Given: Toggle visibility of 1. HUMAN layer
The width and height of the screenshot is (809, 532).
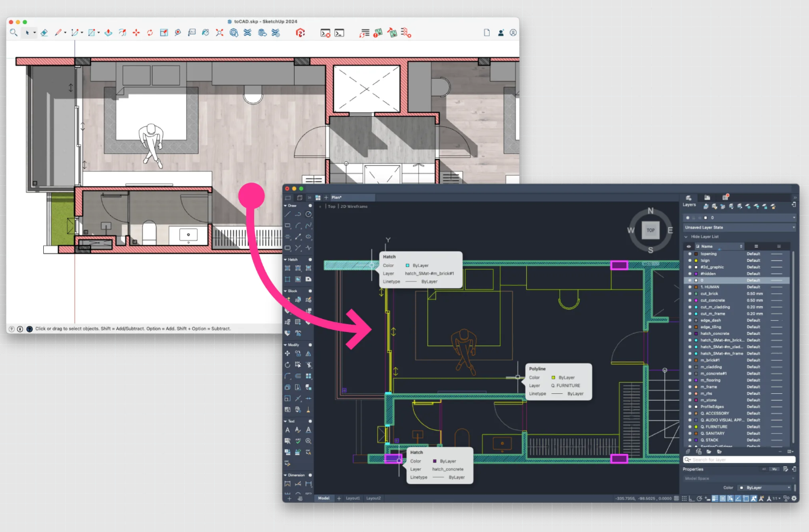Looking at the screenshot, I should coord(690,287).
